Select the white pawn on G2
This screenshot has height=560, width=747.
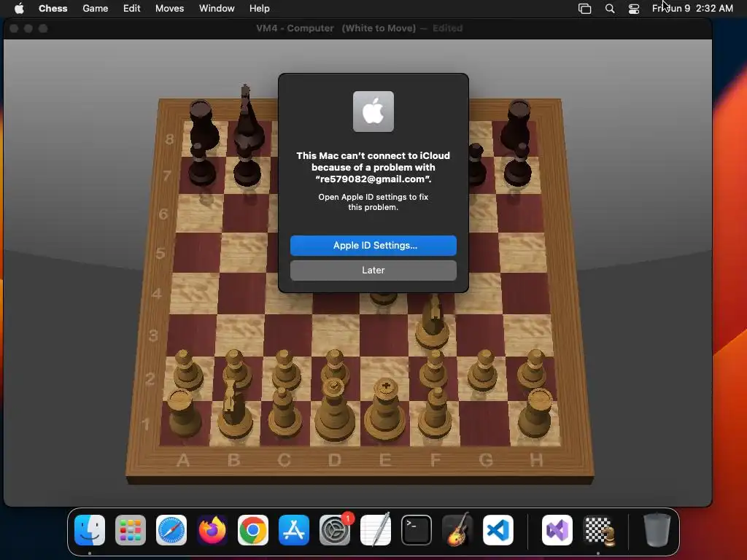483,370
